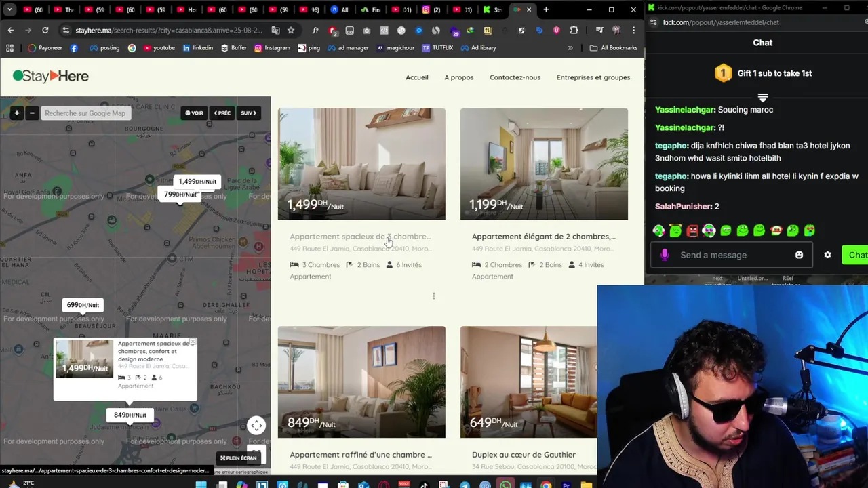Screen dimensions: 868x488
Task: Open the Facebook bookmark icon
Action: tap(74, 48)
